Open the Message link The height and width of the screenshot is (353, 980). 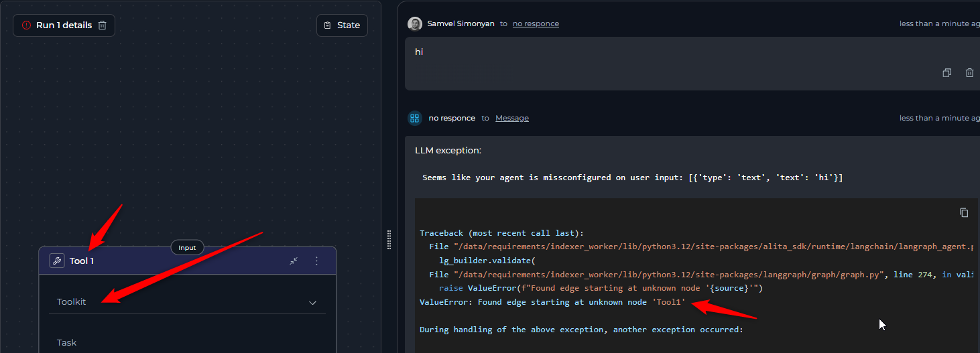511,119
